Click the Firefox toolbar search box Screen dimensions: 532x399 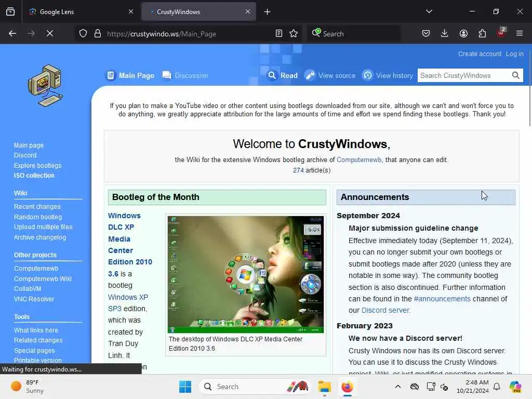tap(354, 34)
